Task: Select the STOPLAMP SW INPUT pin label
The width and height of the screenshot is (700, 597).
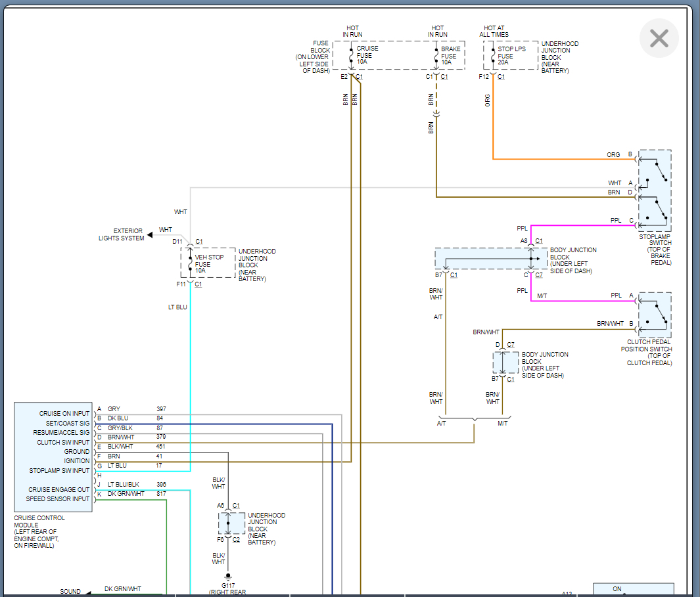Action: click(x=59, y=471)
